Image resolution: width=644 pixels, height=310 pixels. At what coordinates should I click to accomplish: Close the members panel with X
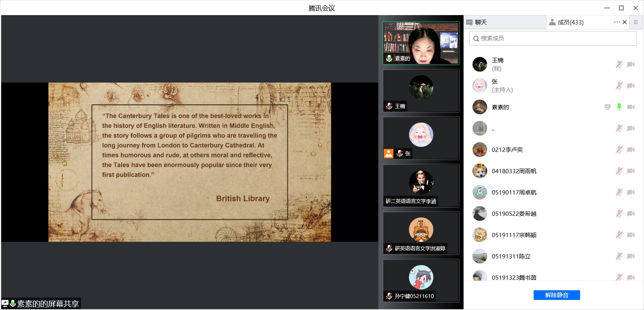click(x=625, y=22)
